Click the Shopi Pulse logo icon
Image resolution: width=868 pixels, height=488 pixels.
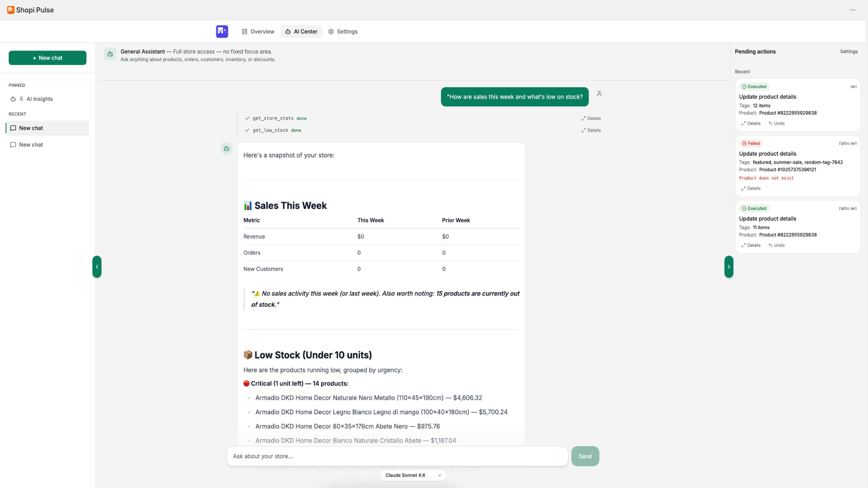click(11, 10)
